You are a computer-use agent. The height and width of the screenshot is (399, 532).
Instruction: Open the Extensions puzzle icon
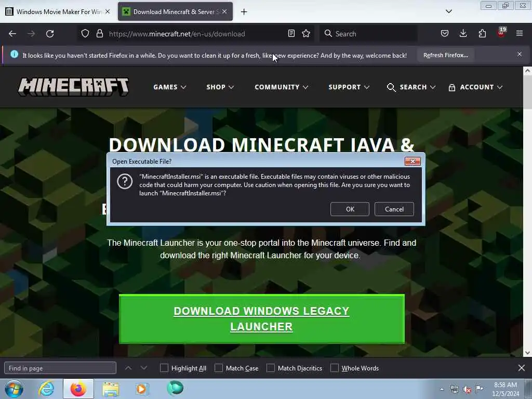point(482,33)
